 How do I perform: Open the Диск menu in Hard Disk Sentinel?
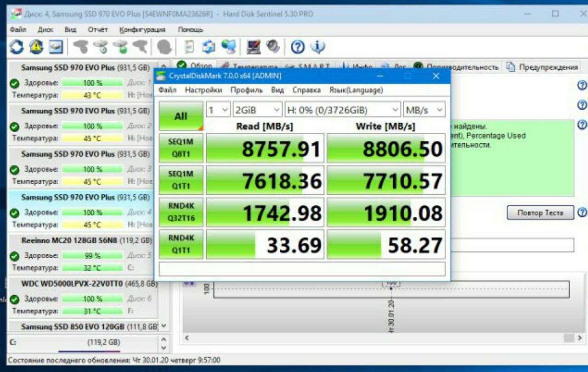pyautogui.click(x=45, y=30)
